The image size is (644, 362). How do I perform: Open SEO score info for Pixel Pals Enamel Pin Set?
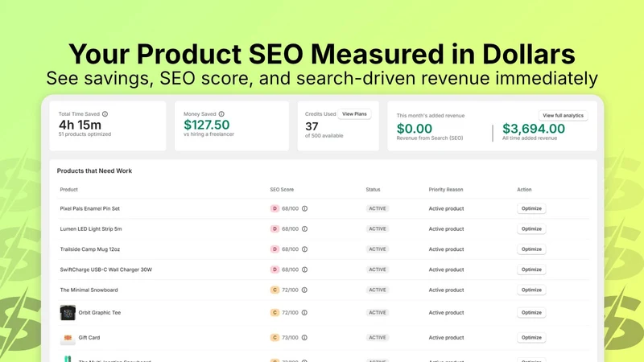[x=305, y=208]
